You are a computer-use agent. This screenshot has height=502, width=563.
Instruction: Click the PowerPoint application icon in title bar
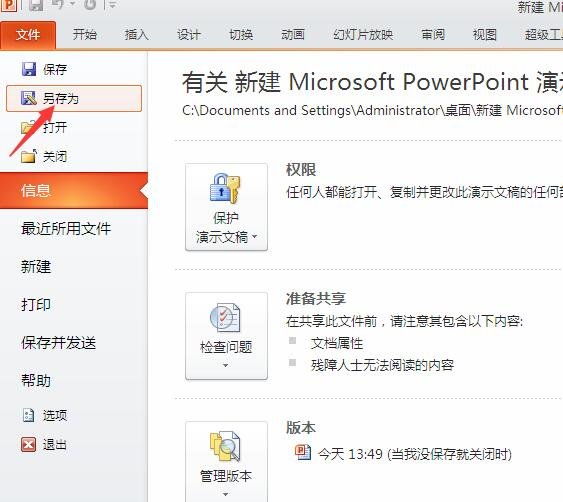(x=8, y=5)
